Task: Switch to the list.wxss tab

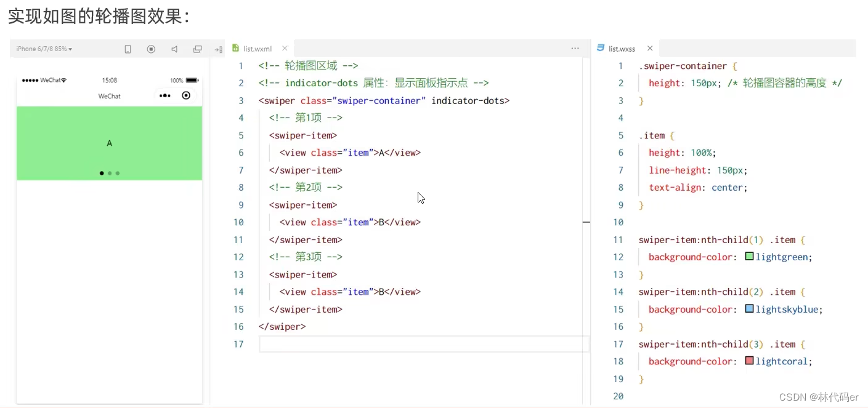Action: (622, 49)
